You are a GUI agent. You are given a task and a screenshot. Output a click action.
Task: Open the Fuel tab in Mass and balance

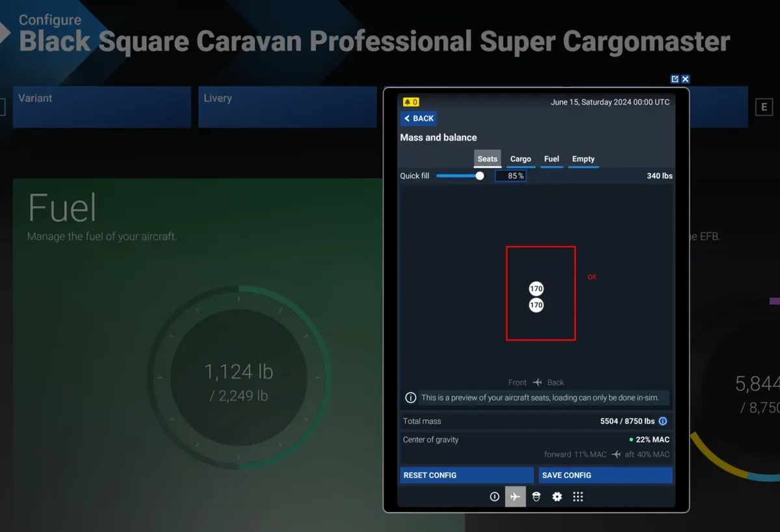click(x=552, y=159)
